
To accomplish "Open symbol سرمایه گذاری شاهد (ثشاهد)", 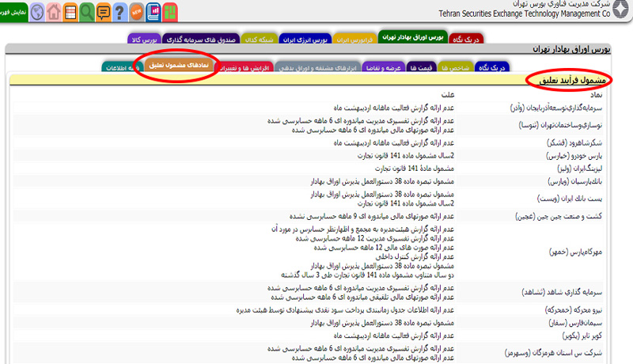I will click(x=562, y=292).
